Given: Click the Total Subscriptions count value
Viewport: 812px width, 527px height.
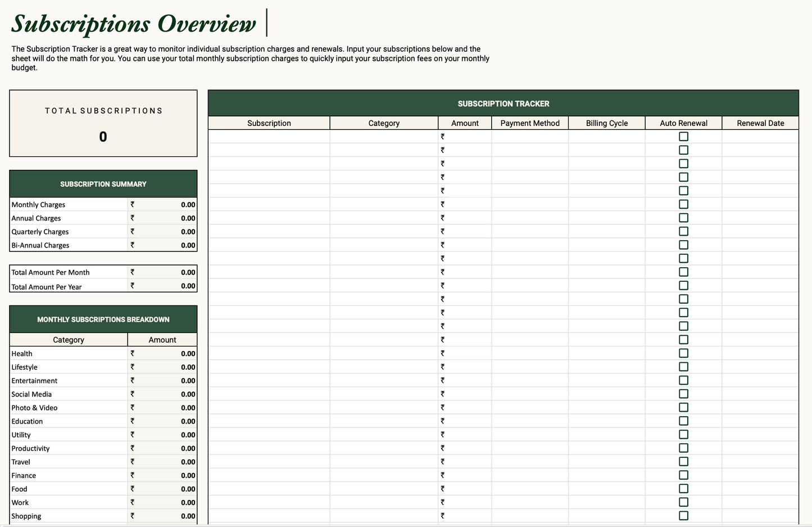Looking at the screenshot, I should 103,137.
